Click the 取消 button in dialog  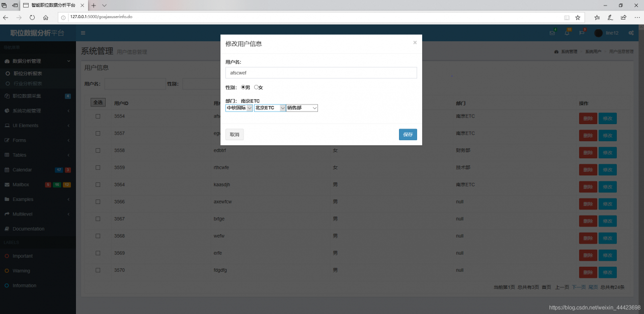coord(234,135)
